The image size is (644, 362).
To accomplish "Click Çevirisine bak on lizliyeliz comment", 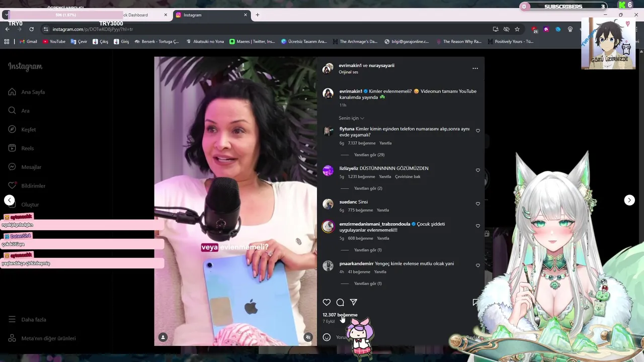I will pyautogui.click(x=408, y=177).
